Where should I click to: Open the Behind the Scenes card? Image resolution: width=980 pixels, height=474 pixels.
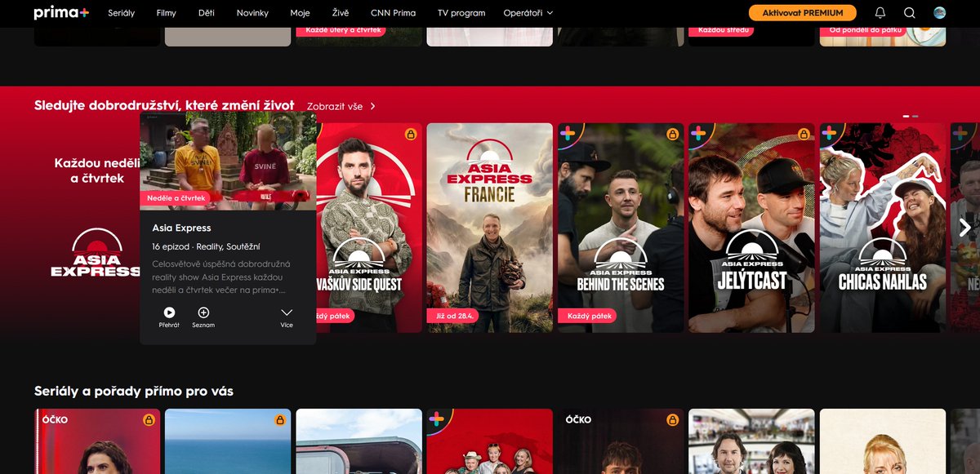coord(621,228)
